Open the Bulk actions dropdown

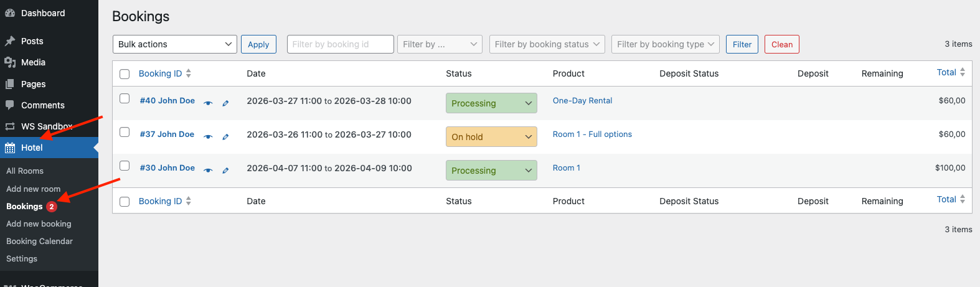pyautogui.click(x=174, y=44)
